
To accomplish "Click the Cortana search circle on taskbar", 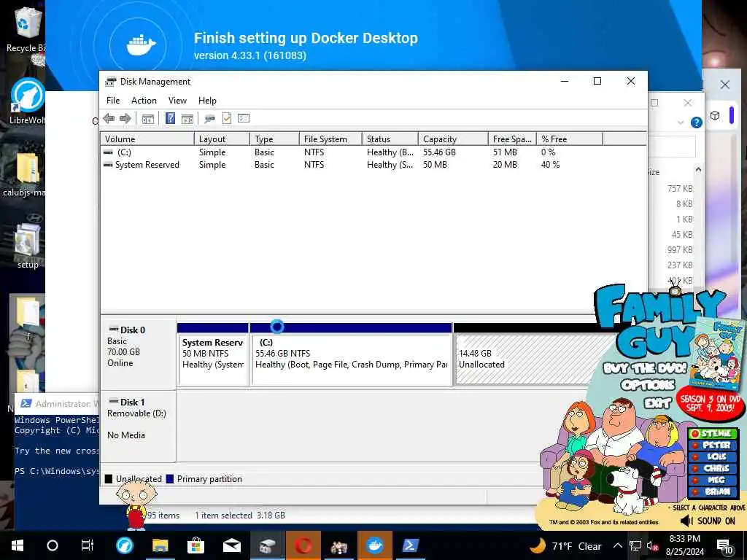I will point(53,545).
